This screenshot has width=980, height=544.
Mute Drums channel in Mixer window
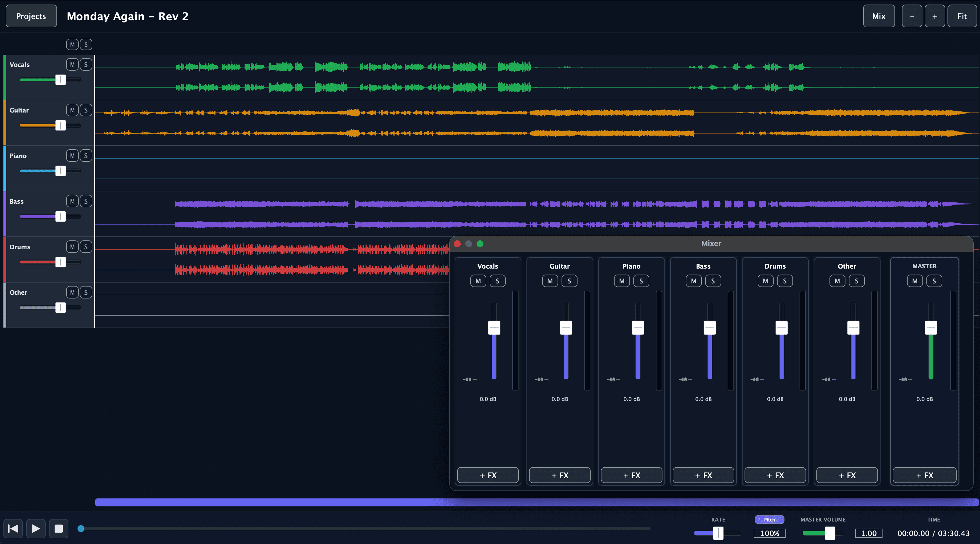point(765,281)
